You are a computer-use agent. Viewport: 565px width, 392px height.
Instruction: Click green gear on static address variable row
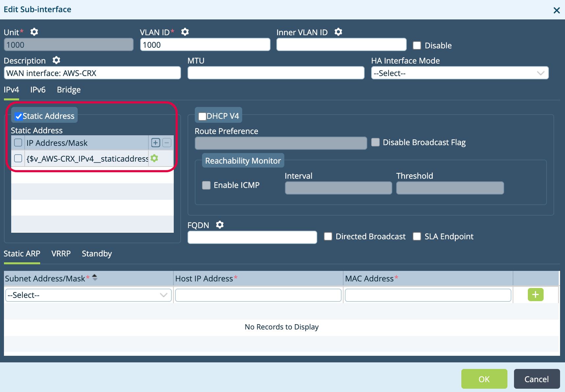tap(154, 158)
